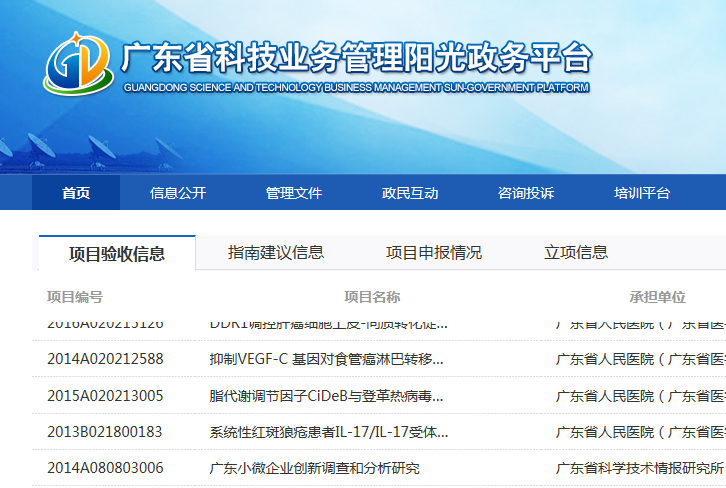Select 政民互动 from the navigation bar

[x=410, y=193]
